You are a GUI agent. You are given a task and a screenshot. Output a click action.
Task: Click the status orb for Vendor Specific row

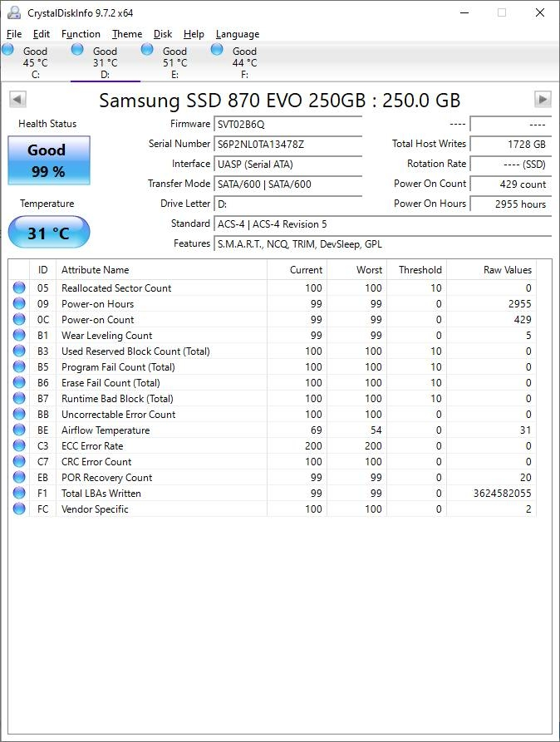point(19,509)
